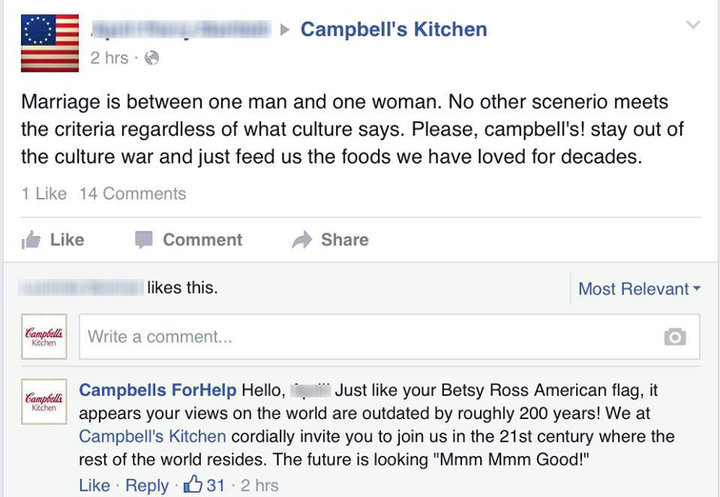Expand the Most Relevant sort dropdown

(x=639, y=289)
